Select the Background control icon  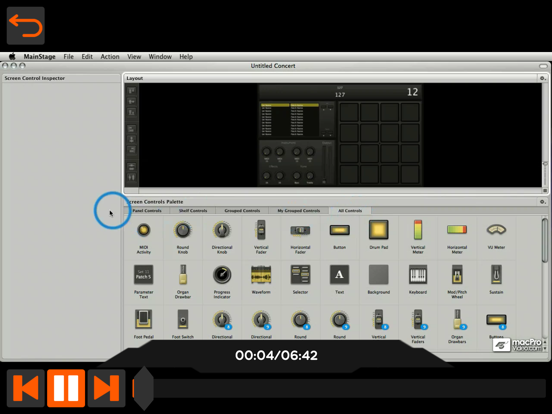(x=379, y=275)
